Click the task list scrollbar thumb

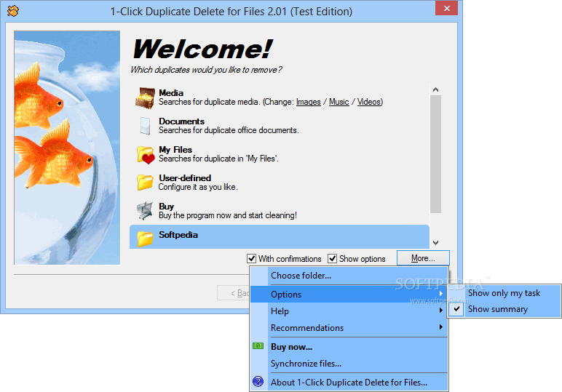(435, 154)
